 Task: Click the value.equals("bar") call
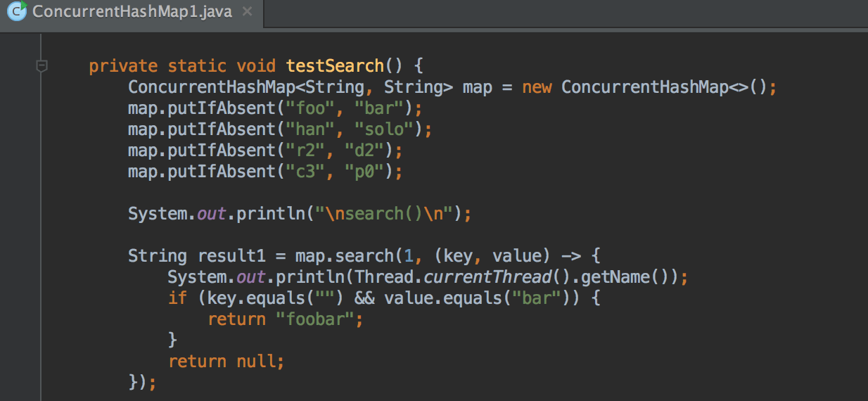(x=477, y=298)
